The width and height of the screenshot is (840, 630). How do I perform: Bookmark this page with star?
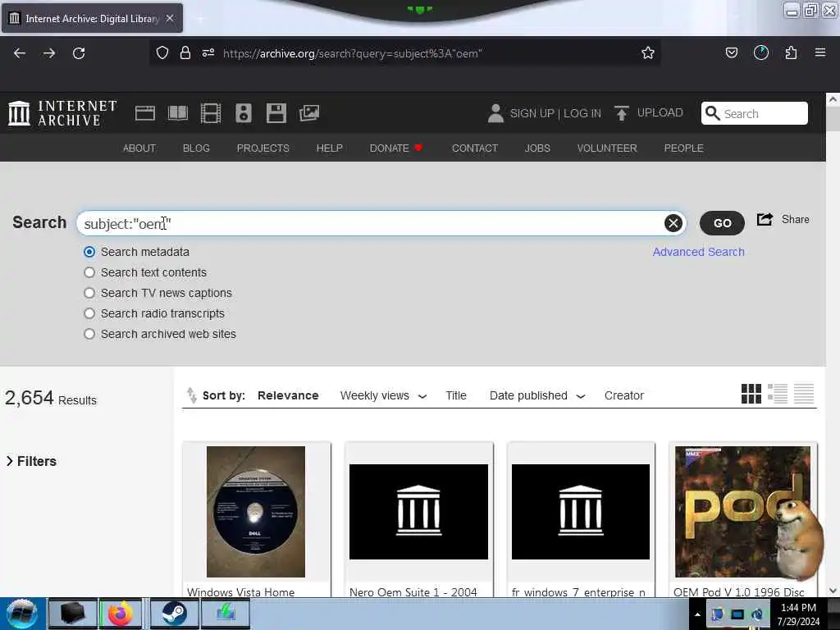(x=648, y=53)
